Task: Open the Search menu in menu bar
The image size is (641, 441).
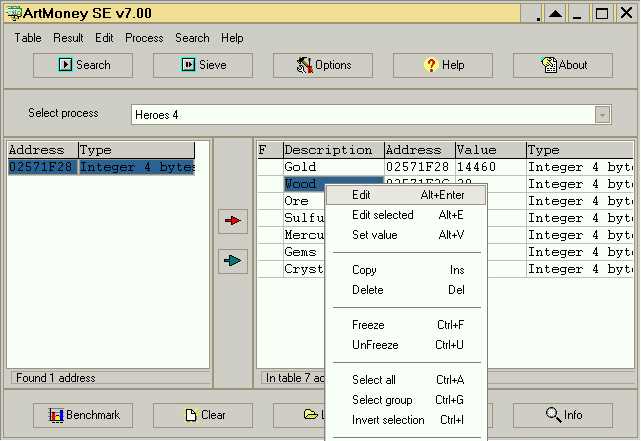Action: 192,38
